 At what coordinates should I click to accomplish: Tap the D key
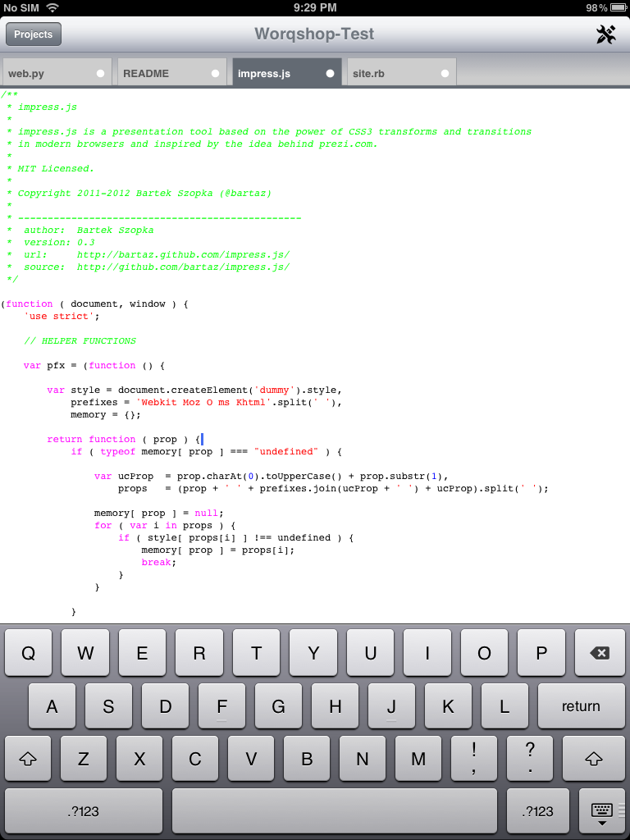[166, 706]
